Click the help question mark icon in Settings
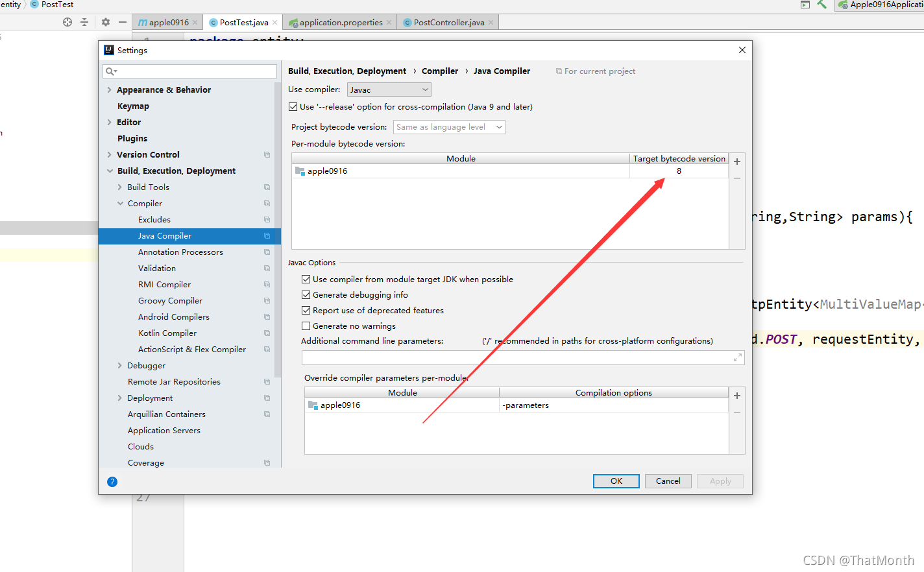The image size is (924, 572). click(x=112, y=481)
